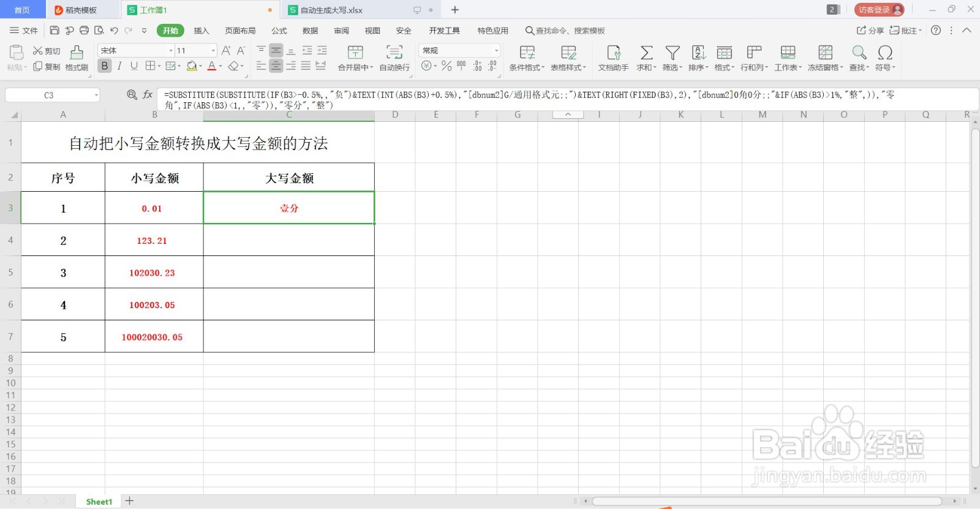Click the Copy (复制) icon
The height and width of the screenshot is (509, 980).
(38, 67)
